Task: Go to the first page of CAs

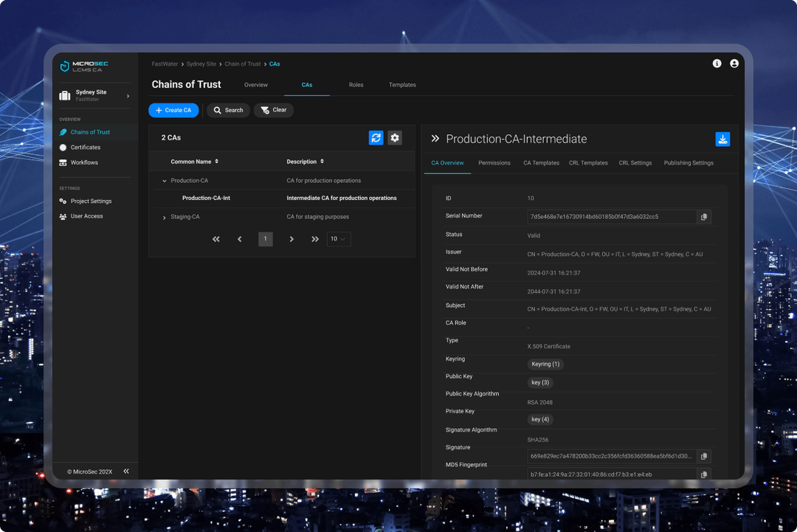Action: 216,239
